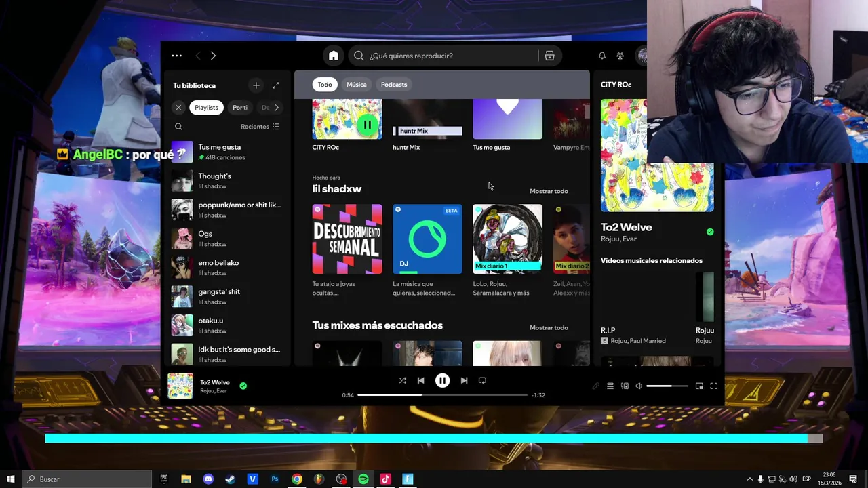The width and height of the screenshot is (868, 488).
Task: Toggle shuffle mode
Action: tap(402, 380)
